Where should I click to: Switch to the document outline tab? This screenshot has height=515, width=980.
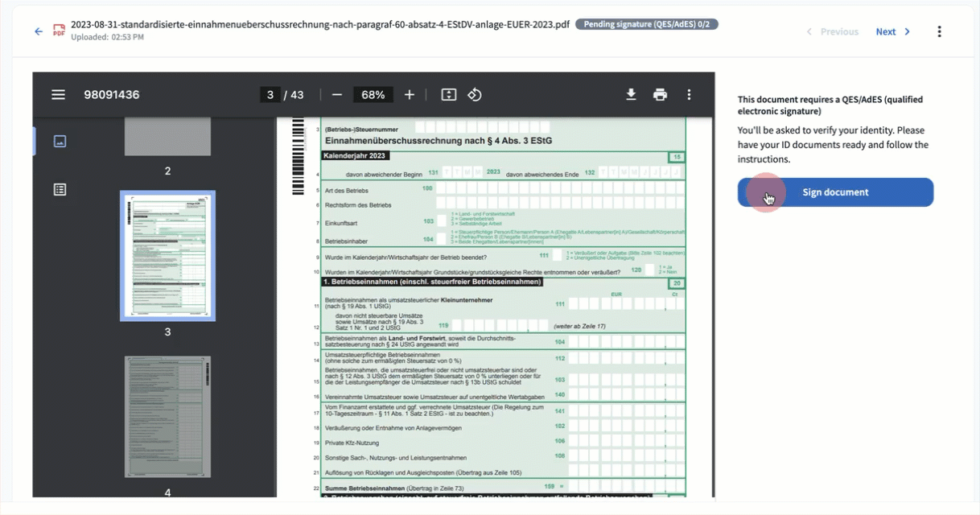[x=60, y=190]
